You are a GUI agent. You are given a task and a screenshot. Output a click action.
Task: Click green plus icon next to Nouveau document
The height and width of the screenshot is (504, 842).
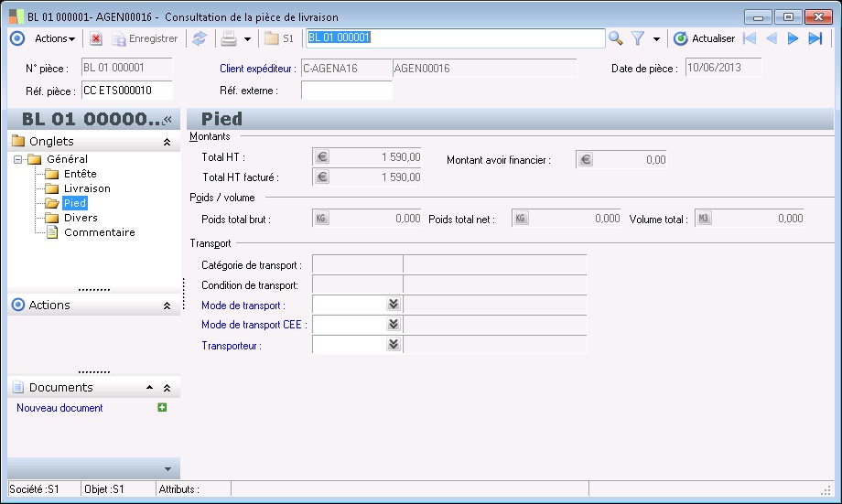click(162, 408)
